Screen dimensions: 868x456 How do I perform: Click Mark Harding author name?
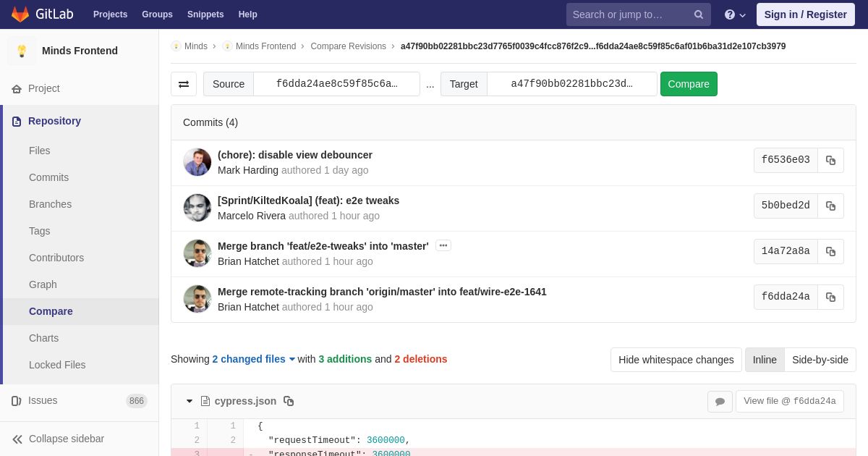(x=248, y=170)
